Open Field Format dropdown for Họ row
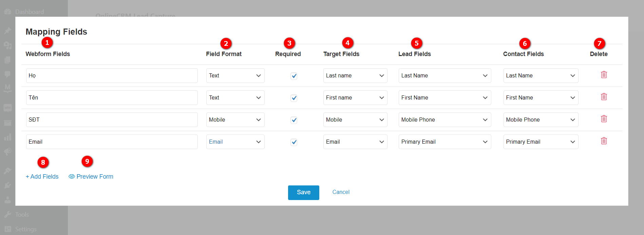This screenshot has width=644, height=235. point(235,75)
